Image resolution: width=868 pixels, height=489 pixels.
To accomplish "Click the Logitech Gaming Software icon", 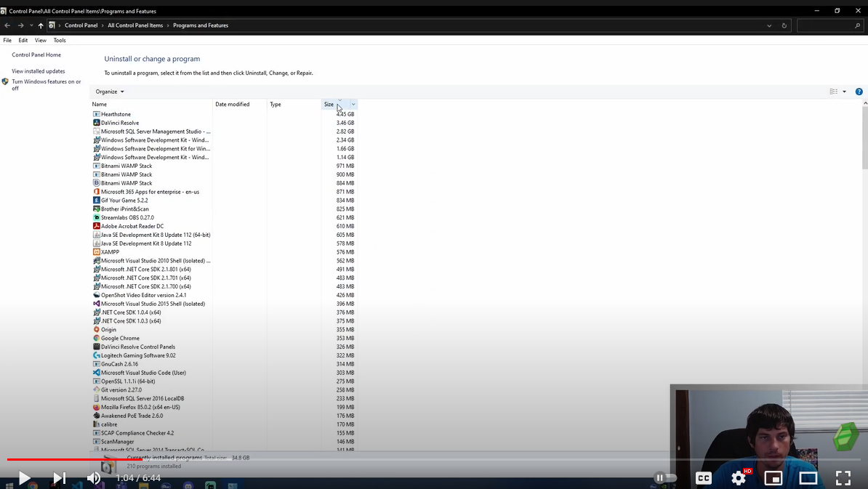I will coord(96,356).
